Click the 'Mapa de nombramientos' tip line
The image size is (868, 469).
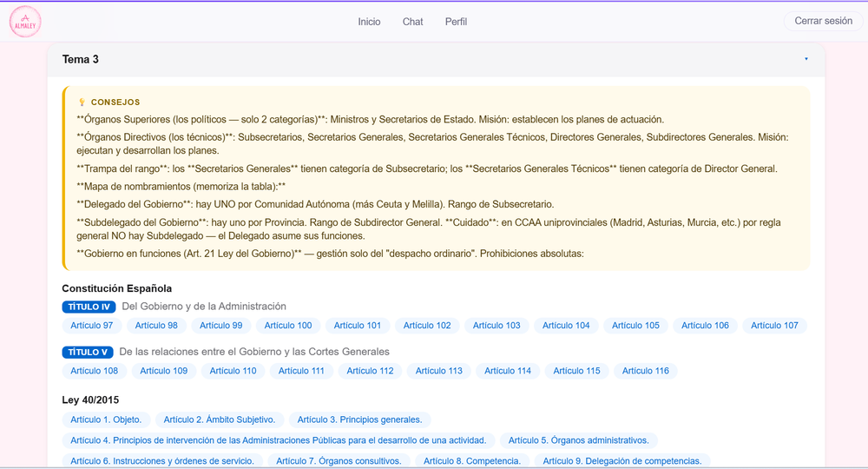click(x=181, y=187)
